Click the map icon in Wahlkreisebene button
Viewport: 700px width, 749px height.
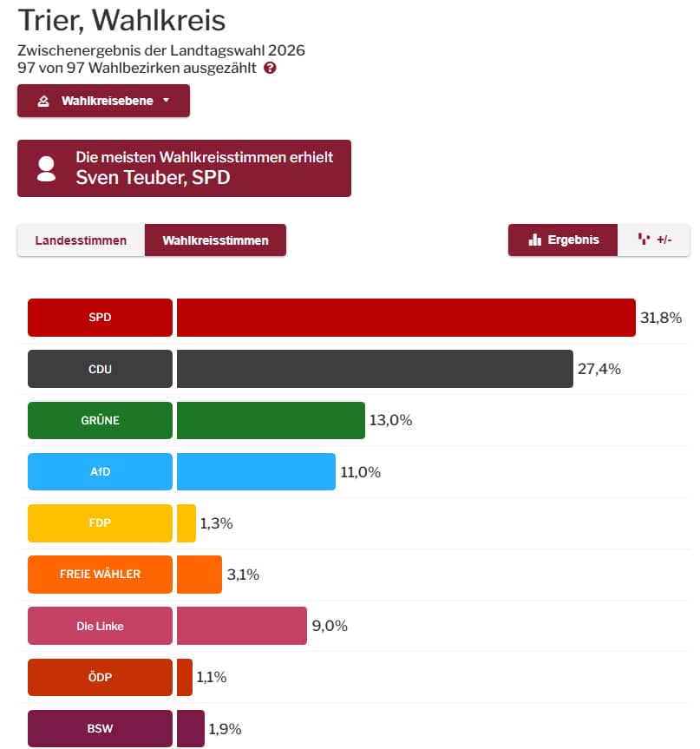pyautogui.click(x=43, y=101)
